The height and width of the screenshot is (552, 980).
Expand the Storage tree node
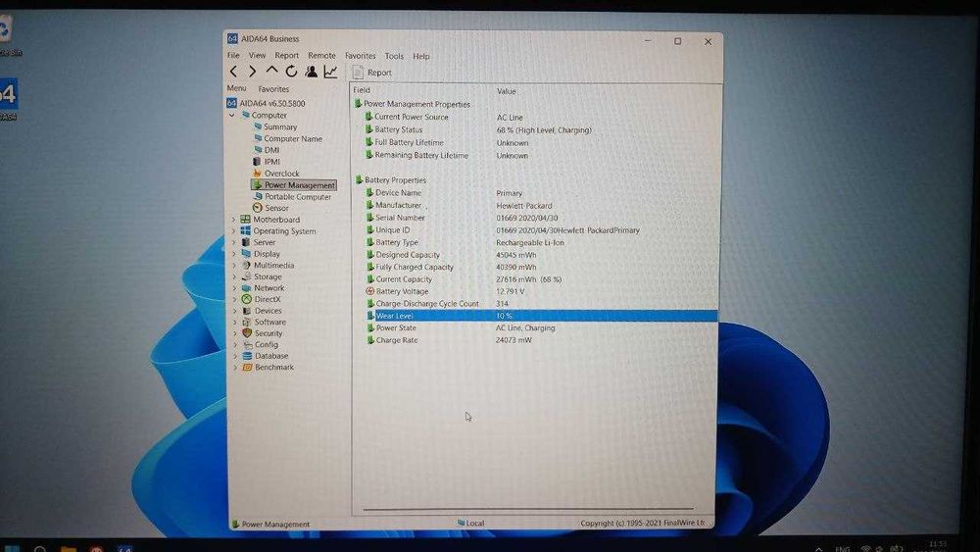click(235, 276)
